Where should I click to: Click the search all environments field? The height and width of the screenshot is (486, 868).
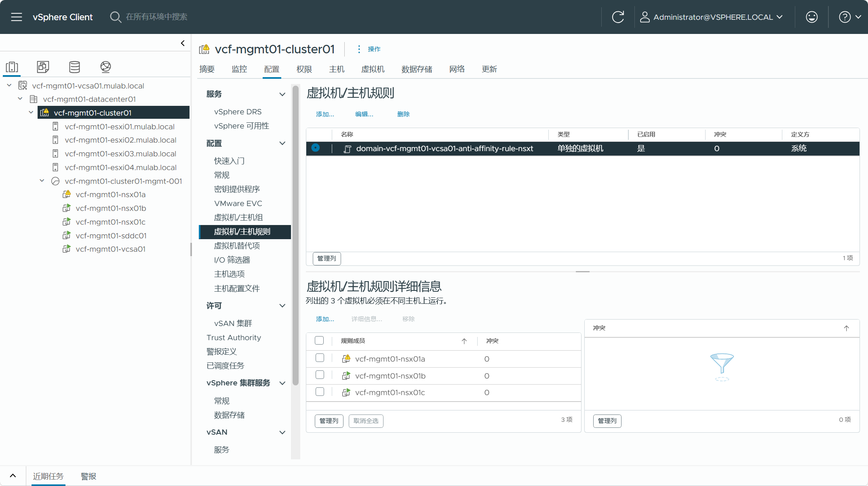[x=157, y=17]
